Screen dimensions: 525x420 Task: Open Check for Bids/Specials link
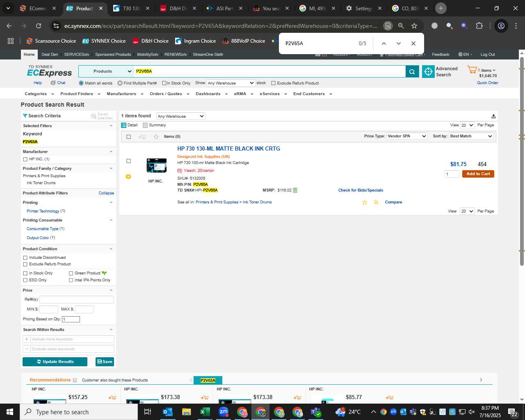[x=361, y=190]
